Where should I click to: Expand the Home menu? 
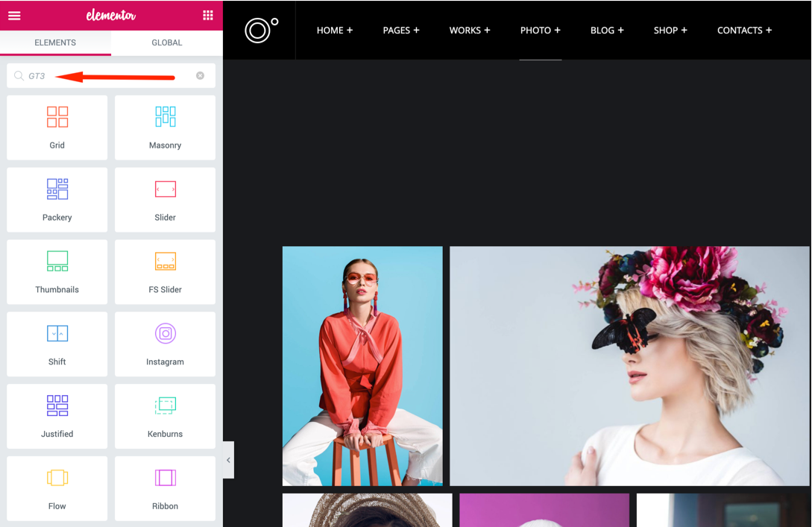click(335, 30)
